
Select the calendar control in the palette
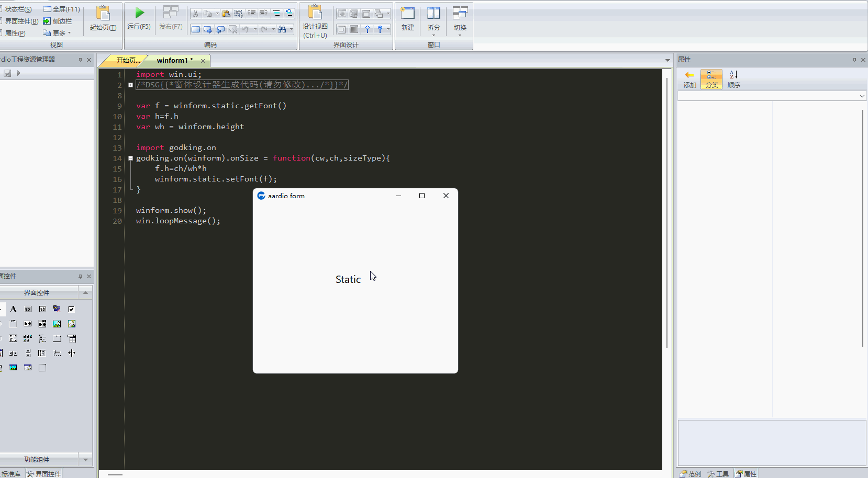point(72,338)
